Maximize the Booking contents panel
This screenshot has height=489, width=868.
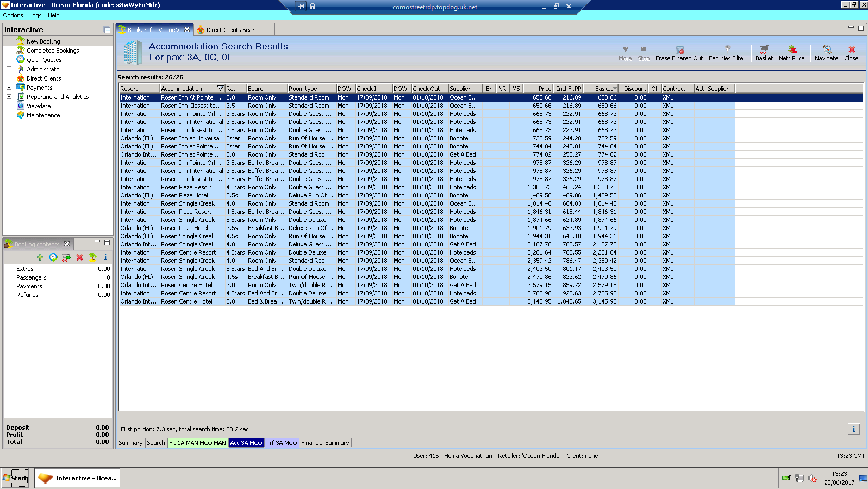point(107,242)
